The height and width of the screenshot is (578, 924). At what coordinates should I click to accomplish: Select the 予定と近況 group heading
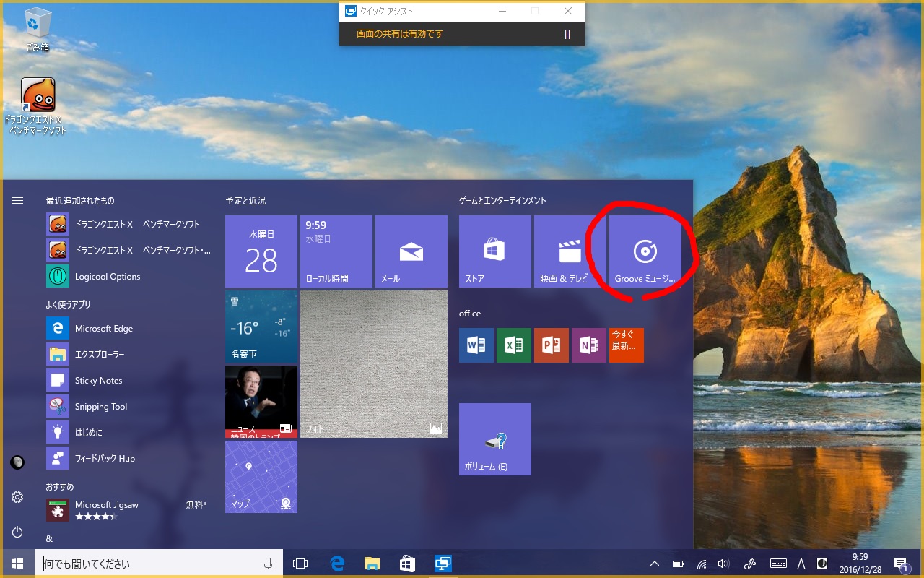245,201
